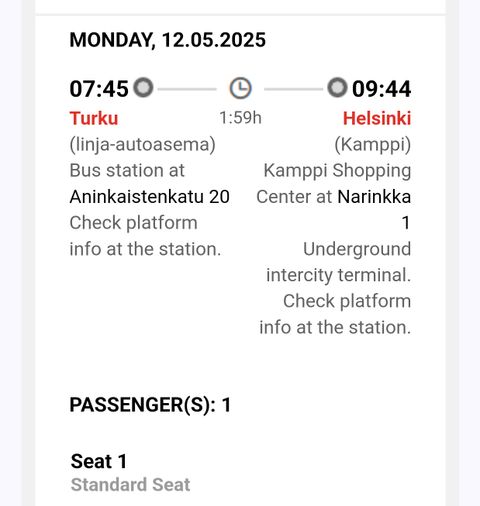Click the departure stop circle marker

pos(143,88)
